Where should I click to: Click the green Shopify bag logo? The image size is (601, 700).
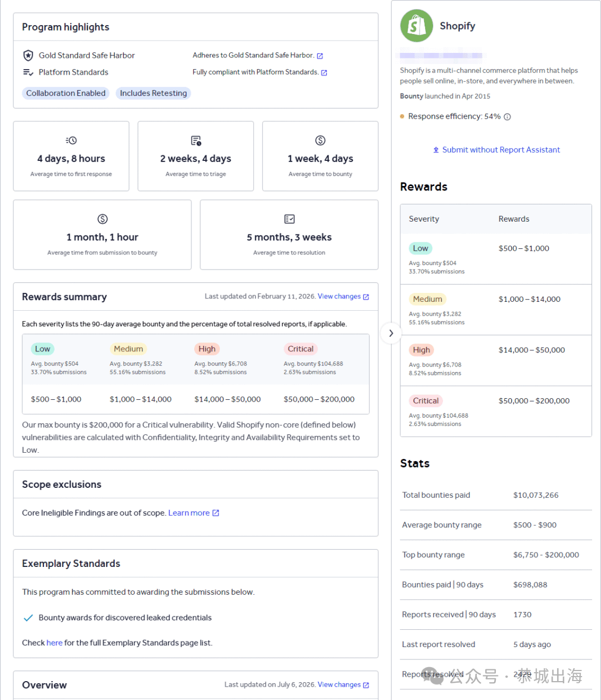416,26
